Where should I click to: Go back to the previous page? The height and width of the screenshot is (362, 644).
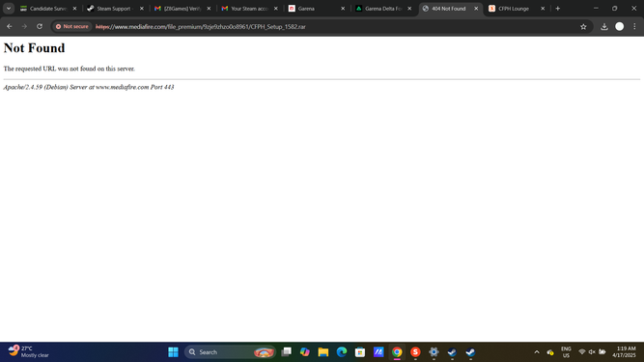click(9, 26)
